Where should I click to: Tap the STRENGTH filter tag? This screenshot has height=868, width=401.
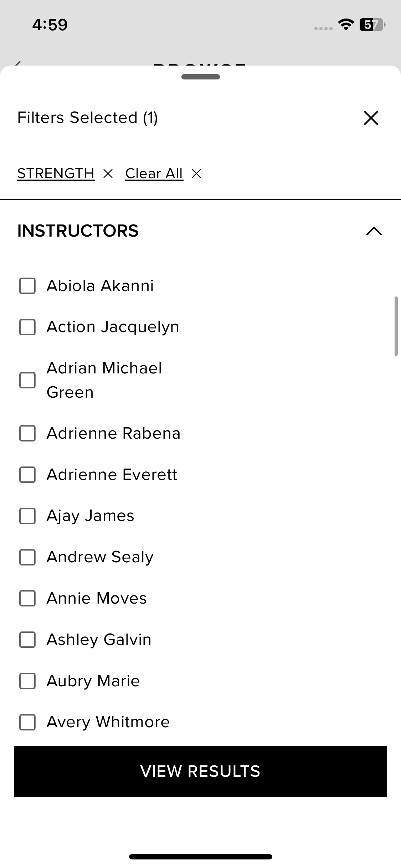[56, 174]
